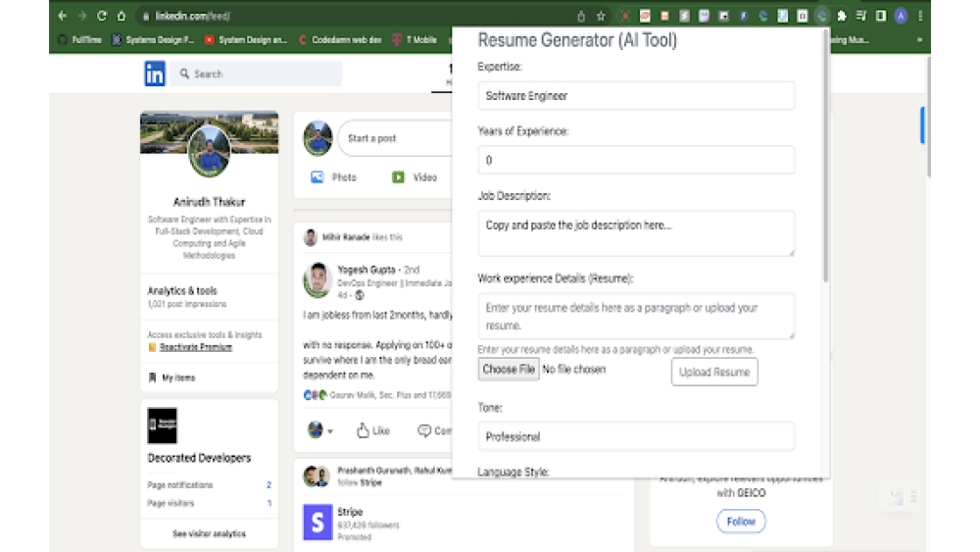The width and height of the screenshot is (980, 552).
Task: Go back using the browser back arrow
Action: point(62,16)
